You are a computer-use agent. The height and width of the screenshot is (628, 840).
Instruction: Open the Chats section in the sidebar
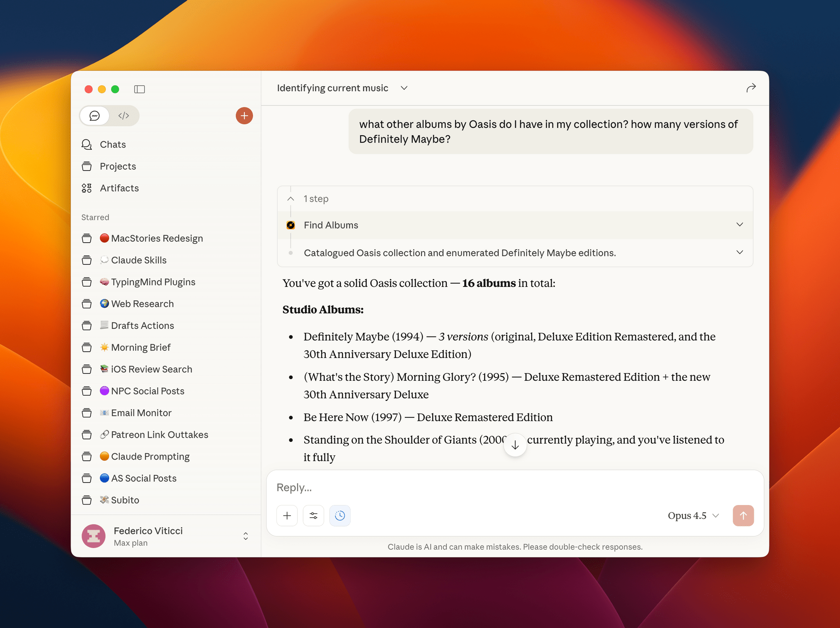[113, 144]
